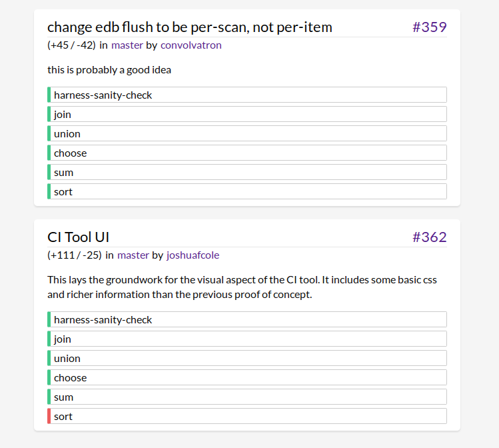Screen dimensions: 499x448
Task: Select choose test result in PR #362
Action: 247,378
